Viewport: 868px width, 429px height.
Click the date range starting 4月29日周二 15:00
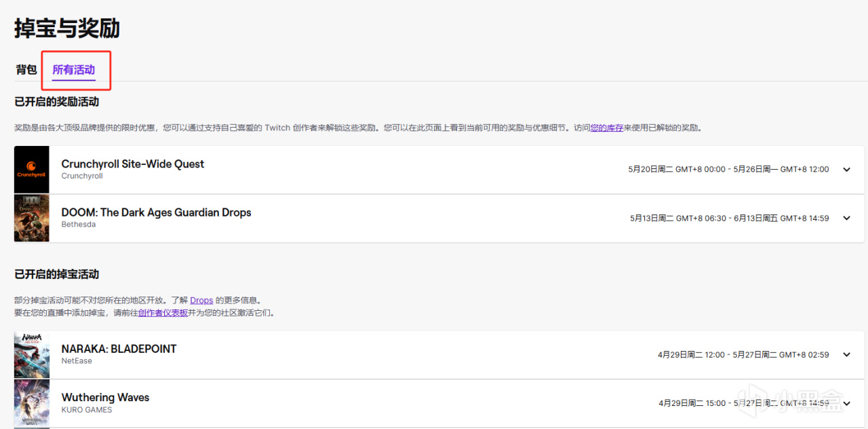pos(743,403)
